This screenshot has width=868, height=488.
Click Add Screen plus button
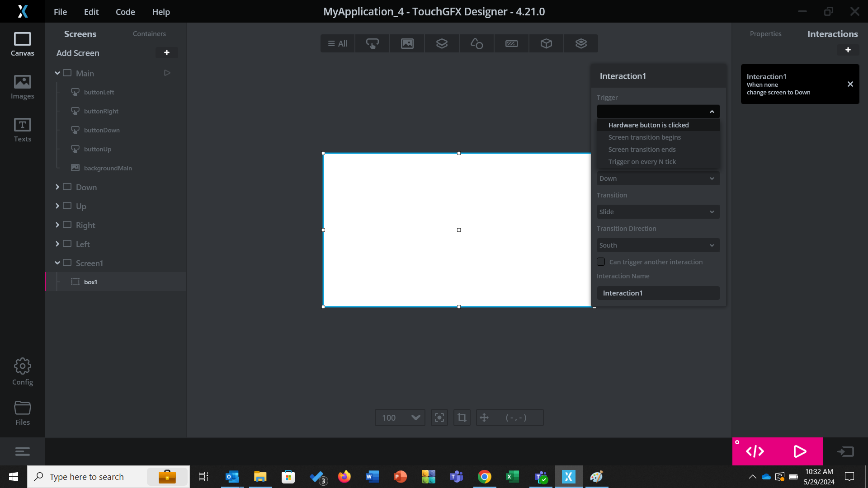click(x=166, y=52)
